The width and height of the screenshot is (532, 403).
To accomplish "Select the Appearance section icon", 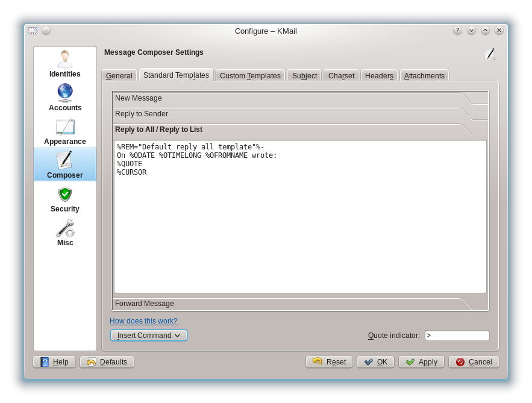I will tap(64, 128).
